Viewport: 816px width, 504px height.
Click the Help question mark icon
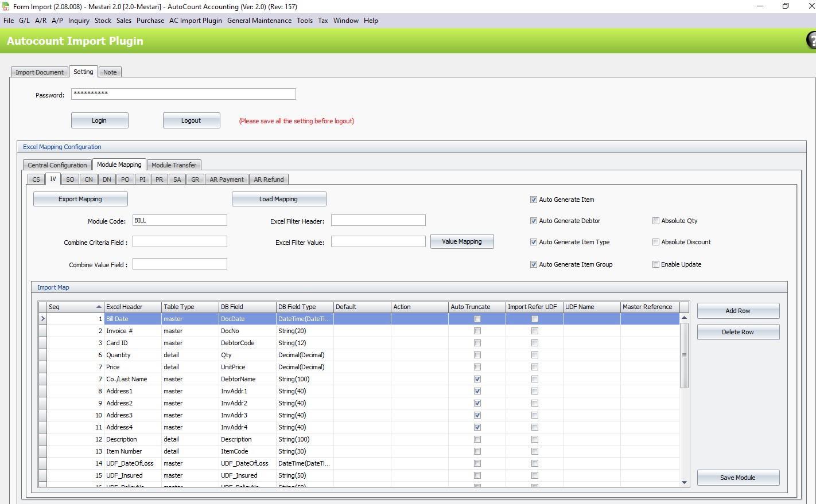(x=811, y=41)
